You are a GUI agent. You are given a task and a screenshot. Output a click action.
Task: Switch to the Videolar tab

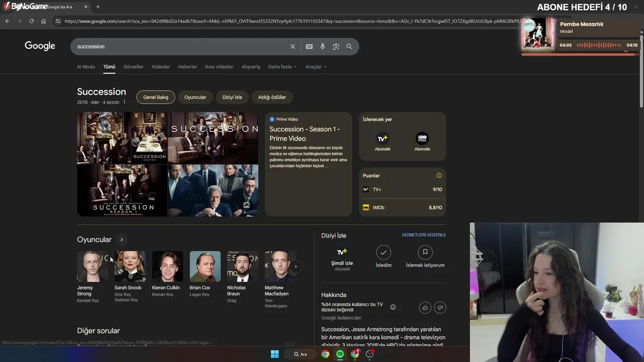coord(160,66)
